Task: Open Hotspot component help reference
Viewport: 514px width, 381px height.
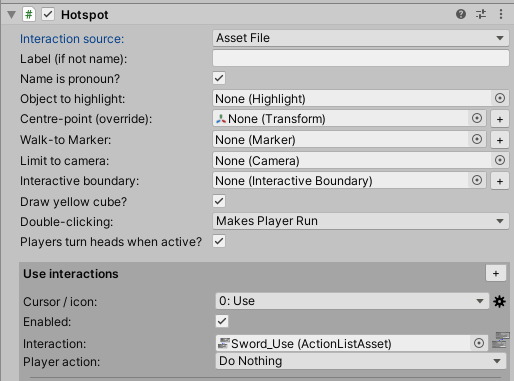Action: (461, 14)
